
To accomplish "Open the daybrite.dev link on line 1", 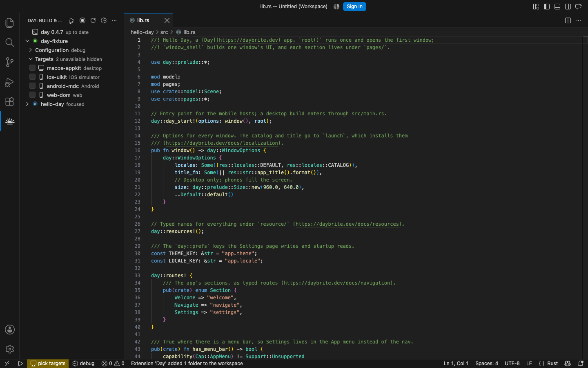I will pos(248,40).
